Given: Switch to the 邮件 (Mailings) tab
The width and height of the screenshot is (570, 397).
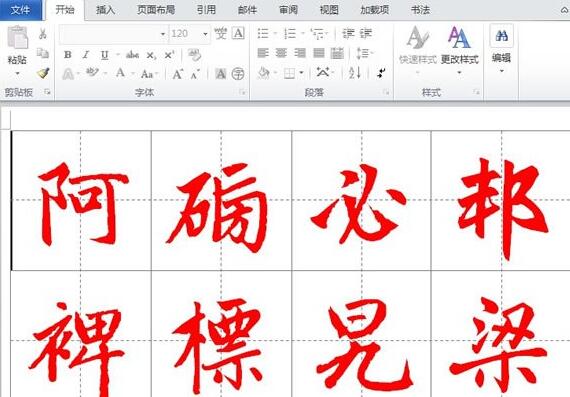Looking at the screenshot, I should coord(247,10).
